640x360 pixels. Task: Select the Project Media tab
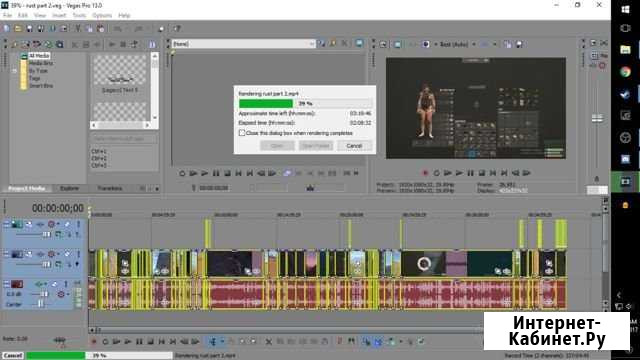27,188
